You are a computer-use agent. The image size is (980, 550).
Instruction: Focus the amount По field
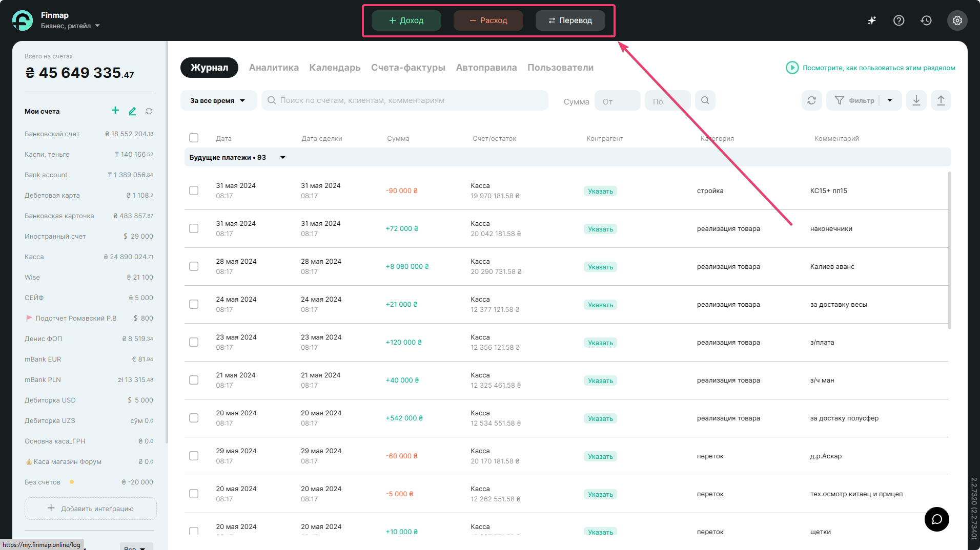[667, 101]
